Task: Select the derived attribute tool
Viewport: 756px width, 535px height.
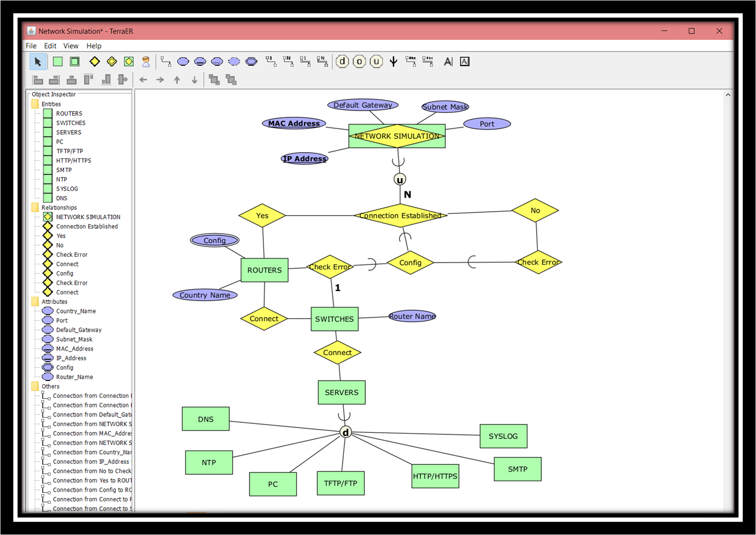Action: pyautogui.click(x=234, y=61)
